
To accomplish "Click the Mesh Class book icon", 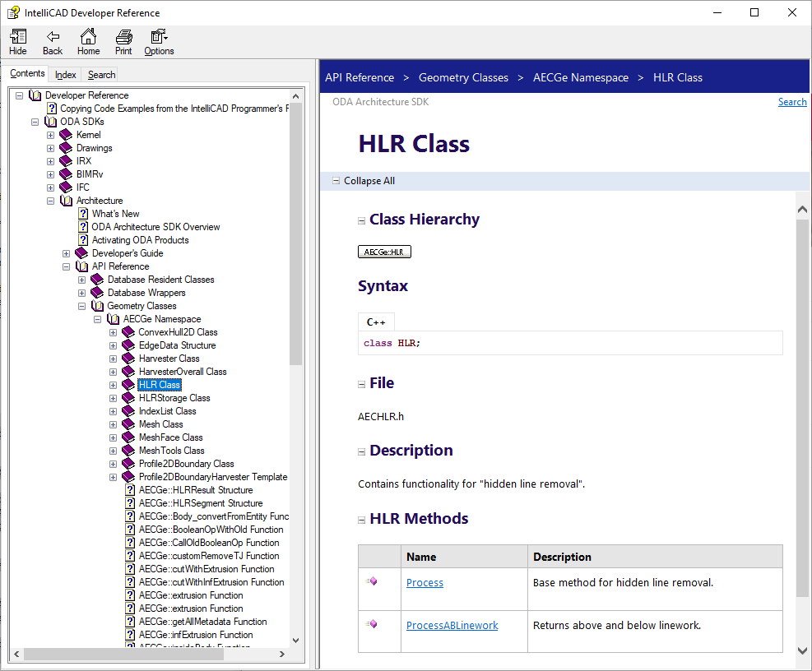I will (x=128, y=424).
